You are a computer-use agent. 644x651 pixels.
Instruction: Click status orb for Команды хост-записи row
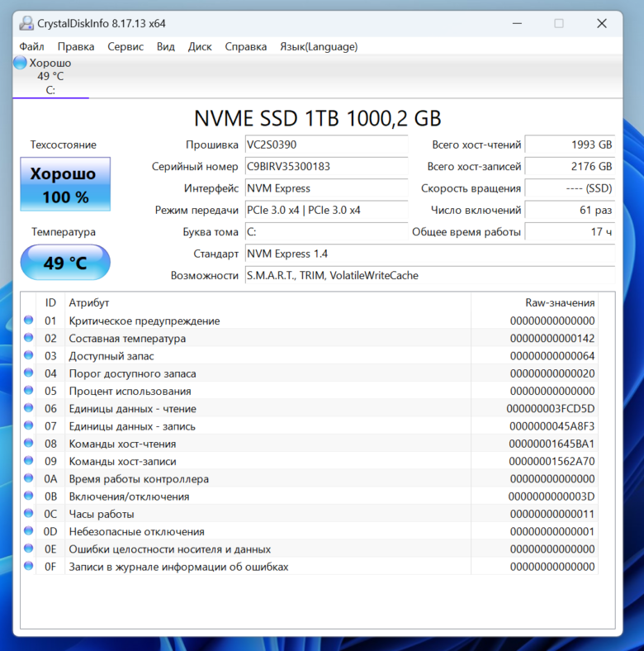(x=28, y=460)
